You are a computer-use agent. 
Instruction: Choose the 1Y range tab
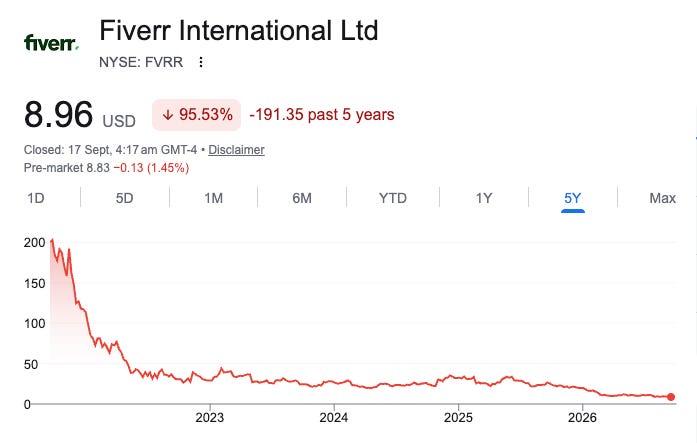[x=484, y=198]
